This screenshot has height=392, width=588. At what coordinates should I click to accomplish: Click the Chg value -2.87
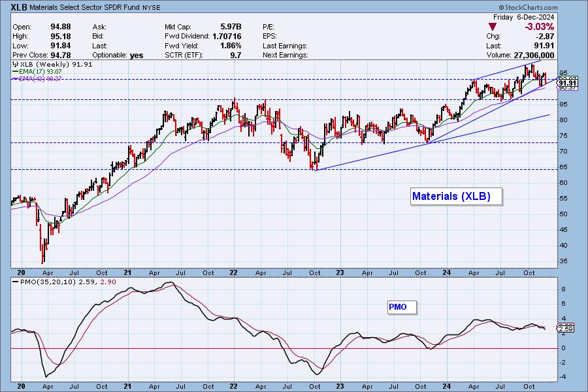[544, 37]
